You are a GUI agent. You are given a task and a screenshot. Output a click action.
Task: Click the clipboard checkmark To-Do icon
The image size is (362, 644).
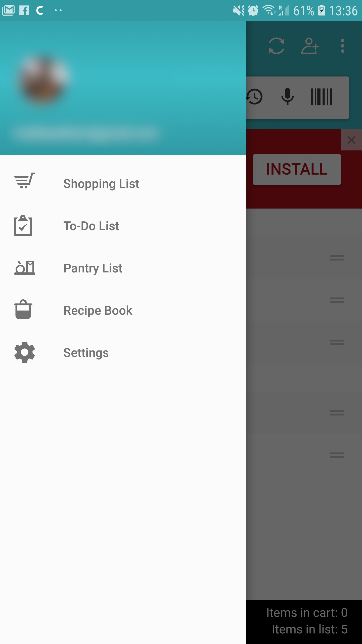[23, 225]
